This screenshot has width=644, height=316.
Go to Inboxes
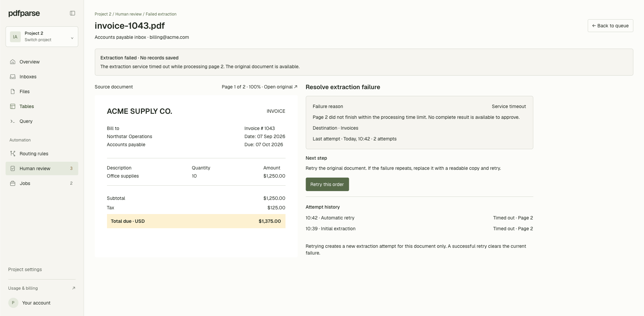pyautogui.click(x=42, y=77)
